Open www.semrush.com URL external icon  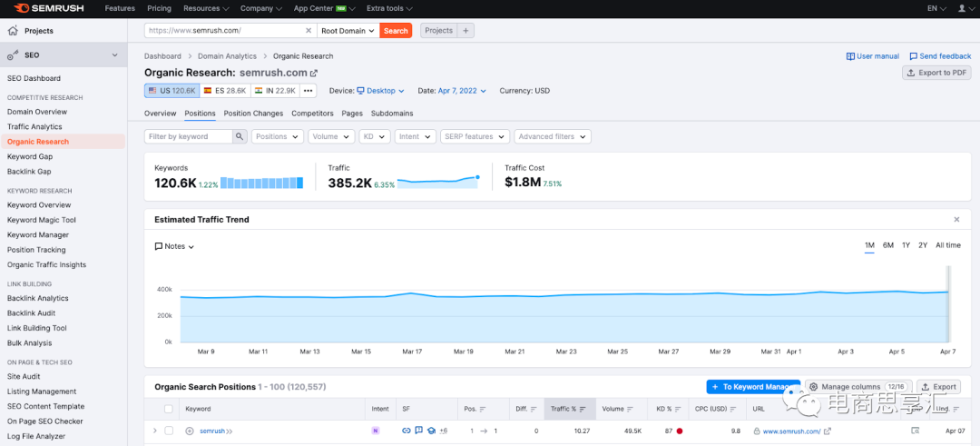[828, 431]
